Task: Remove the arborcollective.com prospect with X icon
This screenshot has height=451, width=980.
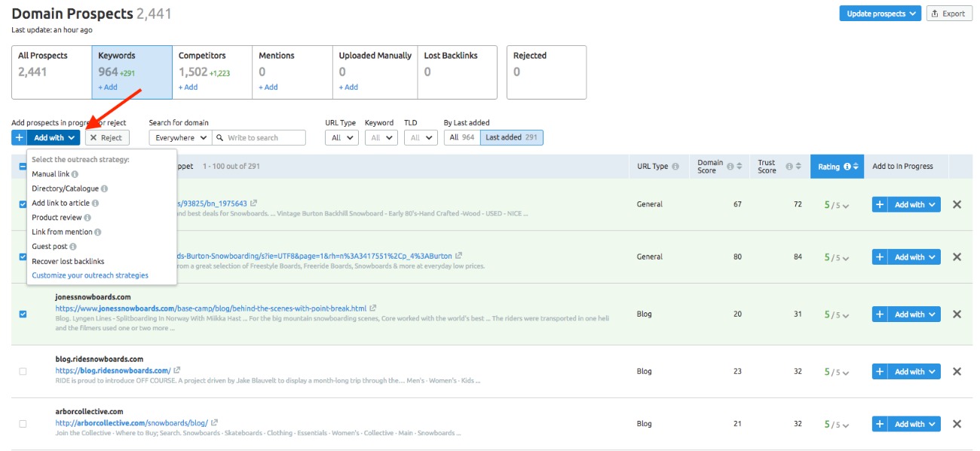Action: click(x=957, y=424)
